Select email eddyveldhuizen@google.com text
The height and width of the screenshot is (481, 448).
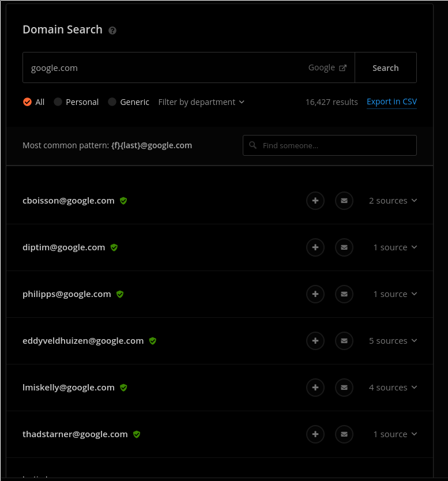[x=83, y=341]
